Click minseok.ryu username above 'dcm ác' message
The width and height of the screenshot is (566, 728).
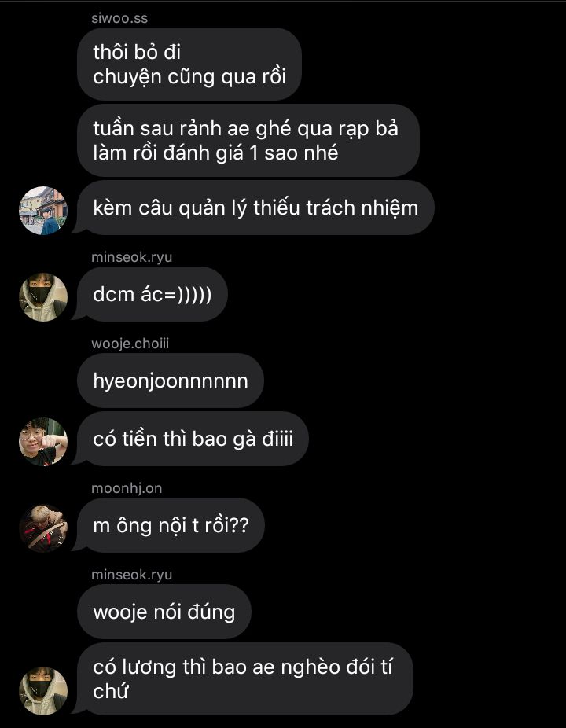coord(131,257)
